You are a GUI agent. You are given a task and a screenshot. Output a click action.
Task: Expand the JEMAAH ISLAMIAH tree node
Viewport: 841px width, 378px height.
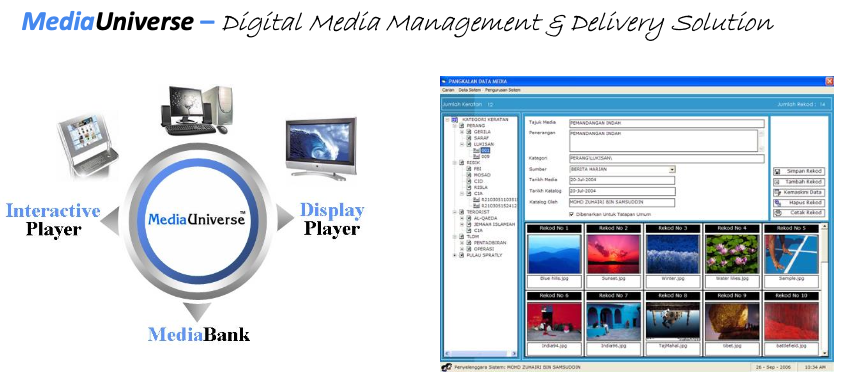(461, 224)
